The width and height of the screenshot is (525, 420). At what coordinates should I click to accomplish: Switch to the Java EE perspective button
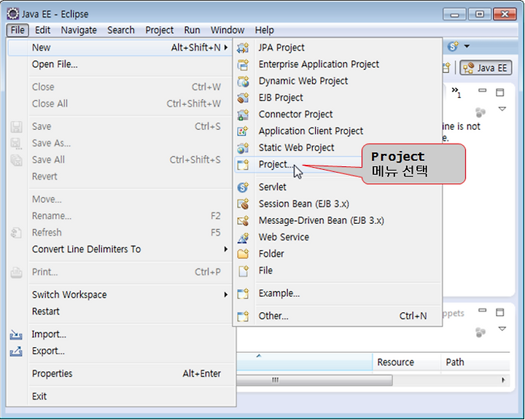(x=486, y=68)
